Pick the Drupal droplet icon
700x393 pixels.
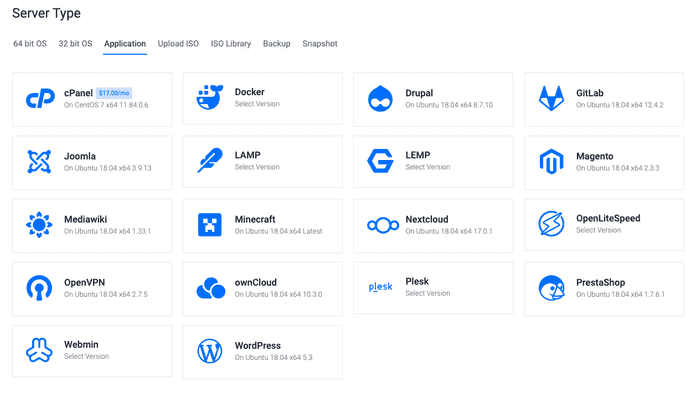(380, 99)
